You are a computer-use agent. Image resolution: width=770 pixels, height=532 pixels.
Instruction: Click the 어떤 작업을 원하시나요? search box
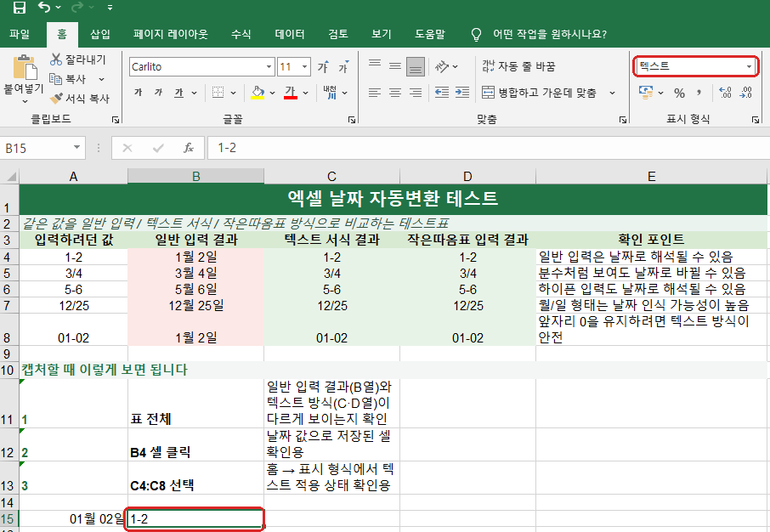pyautogui.click(x=550, y=34)
